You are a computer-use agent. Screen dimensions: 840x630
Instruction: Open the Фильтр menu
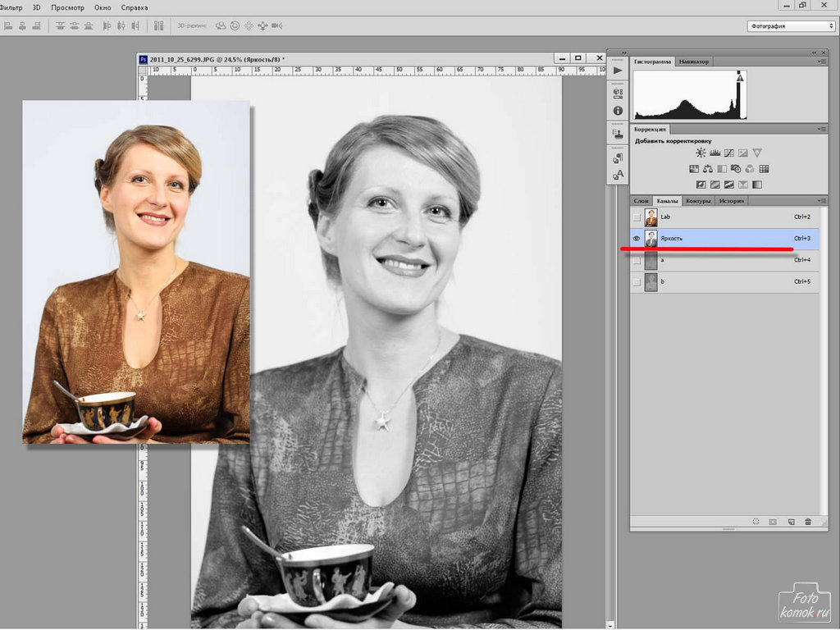pyautogui.click(x=11, y=7)
